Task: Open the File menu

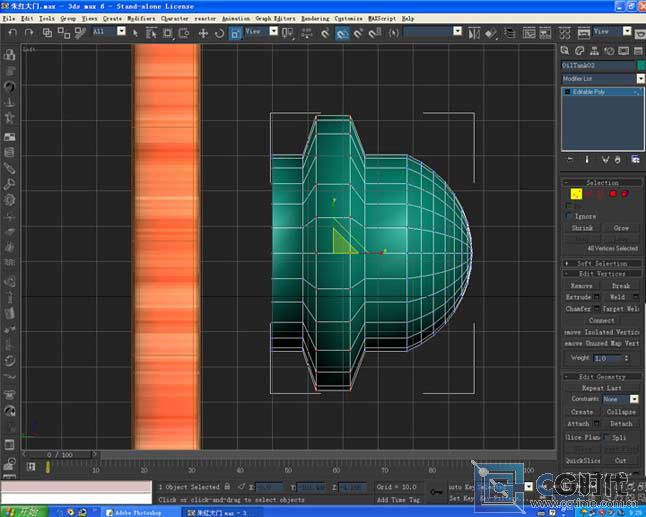Action: tap(8, 19)
